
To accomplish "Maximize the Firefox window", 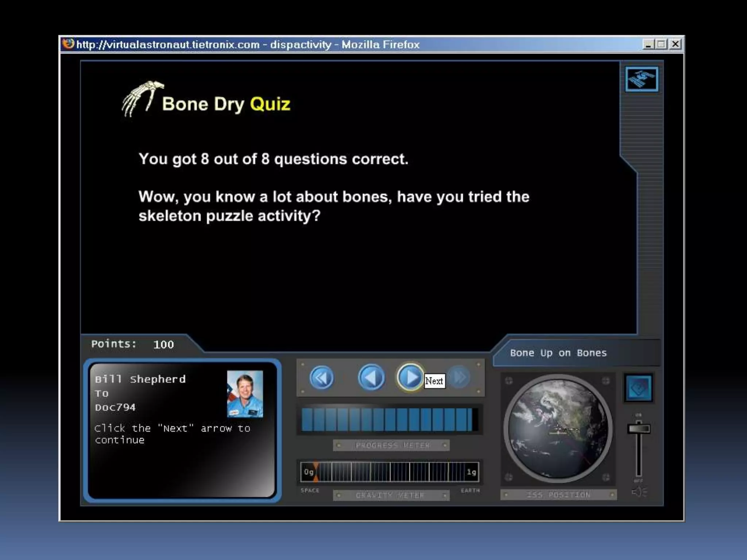I will click(x=661, y=44).
